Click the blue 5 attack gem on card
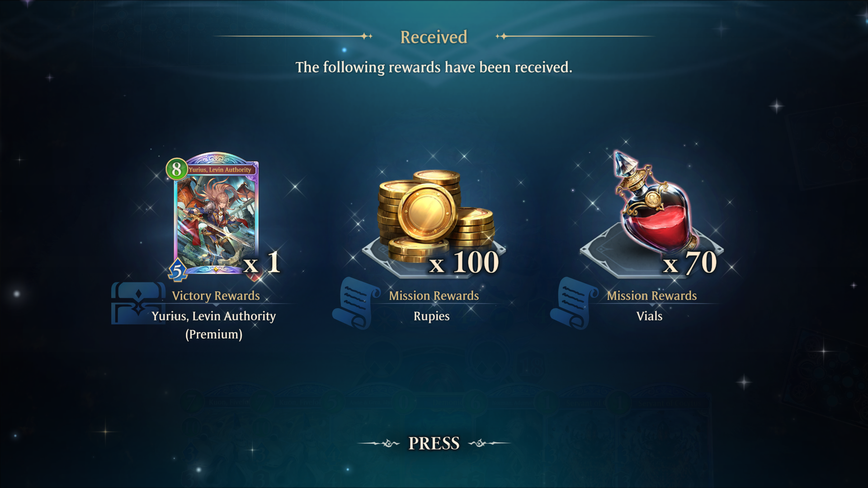 178,270
